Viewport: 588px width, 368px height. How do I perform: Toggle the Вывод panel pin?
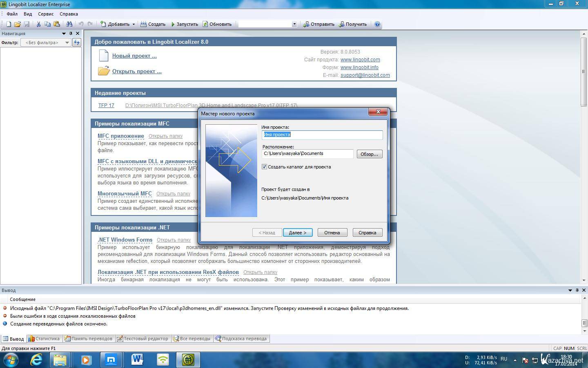pos(577,290)
